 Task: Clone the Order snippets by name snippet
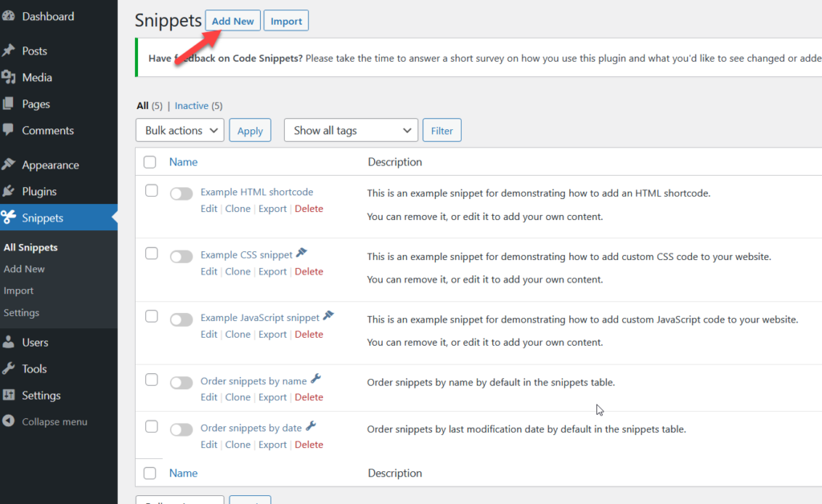click(x=238, y=397)
